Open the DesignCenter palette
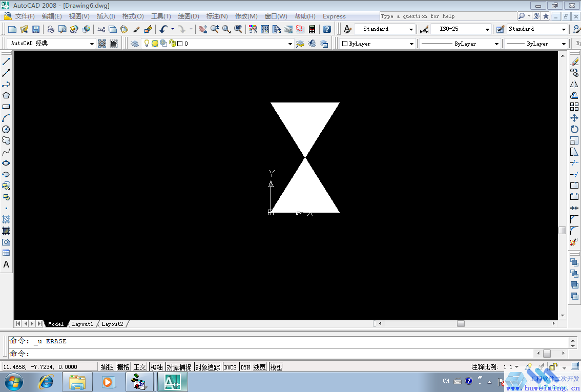This screenshot has height=392, width=581. pyautogui.click(x=265, y=29)
